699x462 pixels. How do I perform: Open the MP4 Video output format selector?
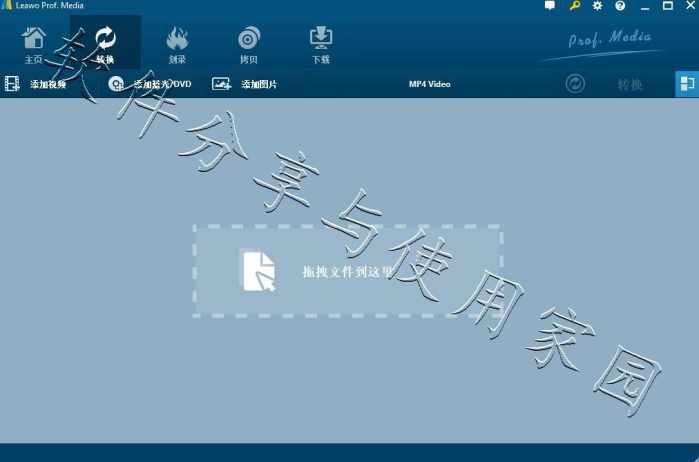pos(429,84)
